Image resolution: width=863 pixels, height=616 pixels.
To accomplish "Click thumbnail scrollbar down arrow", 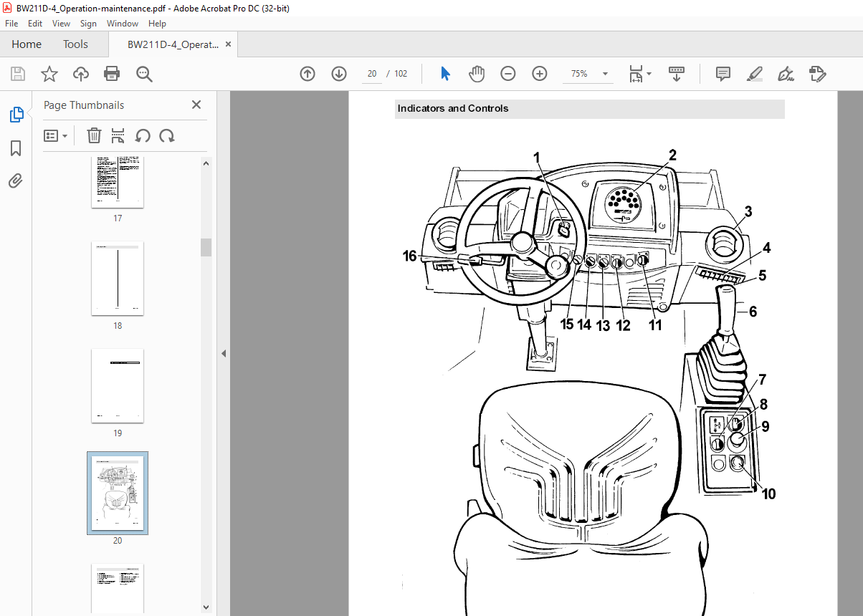I will 206,607.
